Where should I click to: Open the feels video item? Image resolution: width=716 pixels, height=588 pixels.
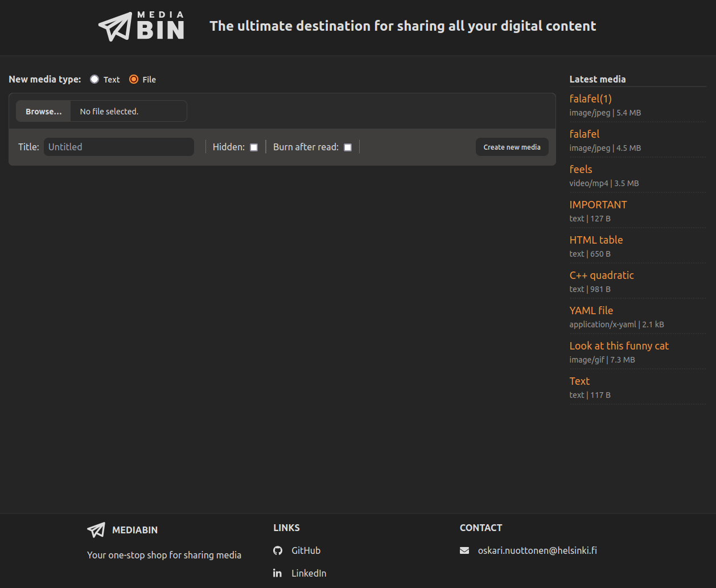[x=581, y=169]
